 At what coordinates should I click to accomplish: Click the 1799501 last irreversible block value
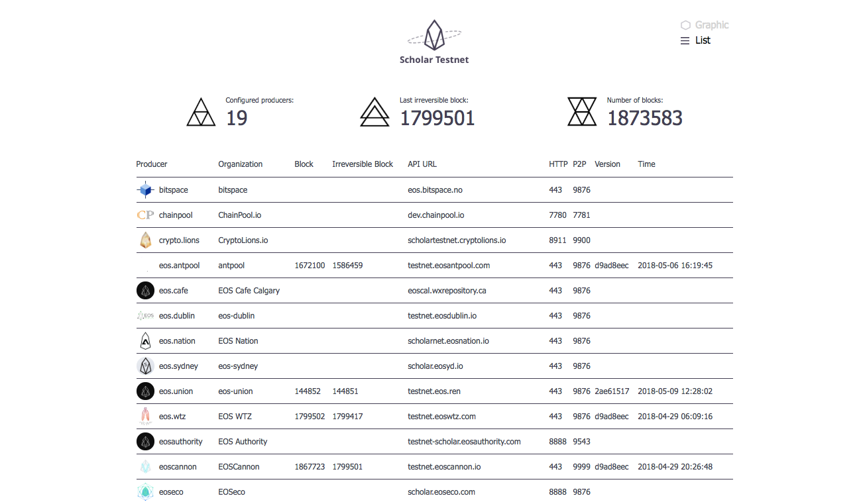tap(437, 118)
